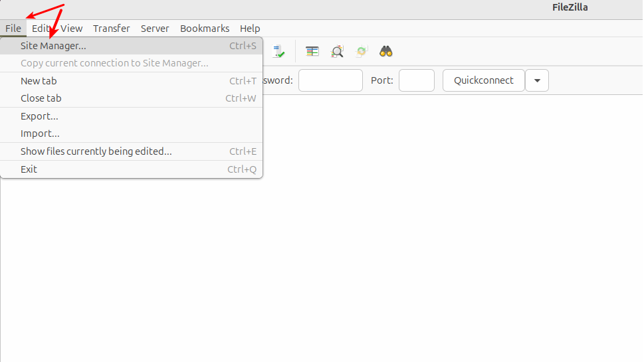Open the Server menu
Image resolution: width=644 pixels, height=362 pixels.
[155, 29]
